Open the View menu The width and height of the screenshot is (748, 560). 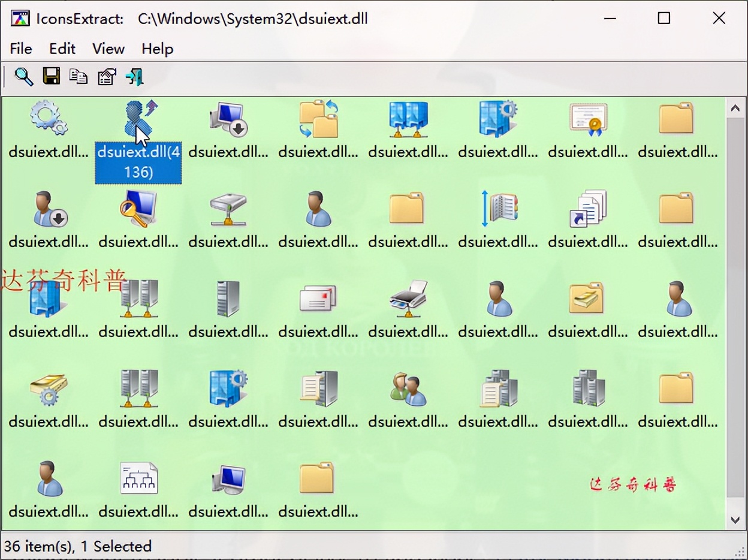click(x=107, y=49)
